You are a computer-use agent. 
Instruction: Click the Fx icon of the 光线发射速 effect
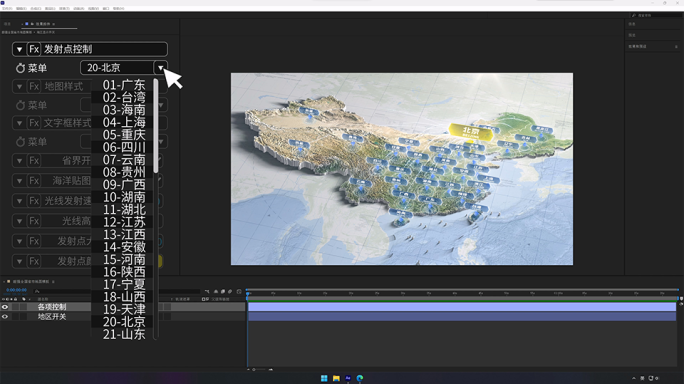click(x=34, y=201)
